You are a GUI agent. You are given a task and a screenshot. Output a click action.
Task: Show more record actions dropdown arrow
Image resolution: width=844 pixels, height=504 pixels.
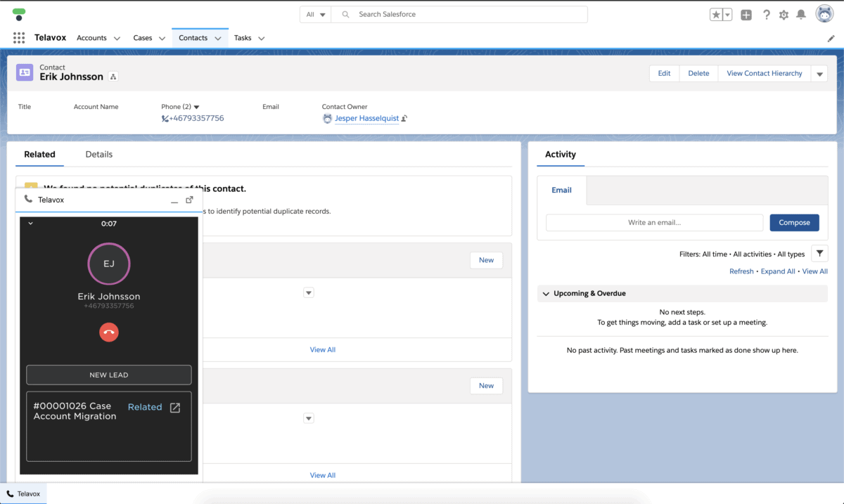[x=819, y=74]
